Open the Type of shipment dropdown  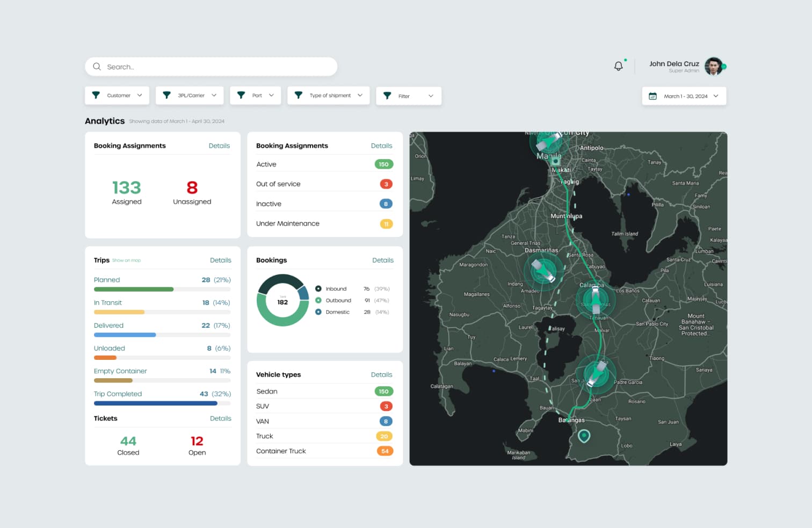329,96
